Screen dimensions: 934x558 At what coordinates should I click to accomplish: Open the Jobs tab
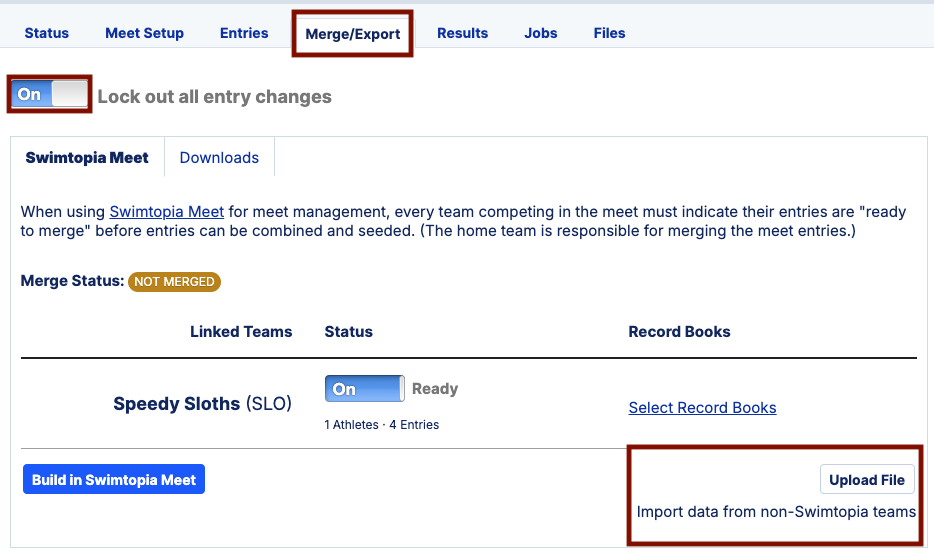[x=540, y=33]
